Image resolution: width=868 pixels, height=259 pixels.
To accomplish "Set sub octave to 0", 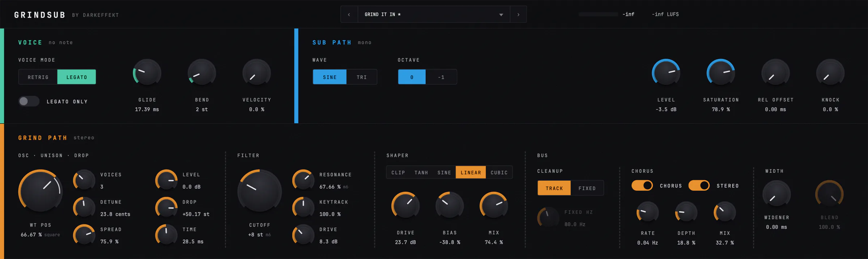I will click(412, 77).
